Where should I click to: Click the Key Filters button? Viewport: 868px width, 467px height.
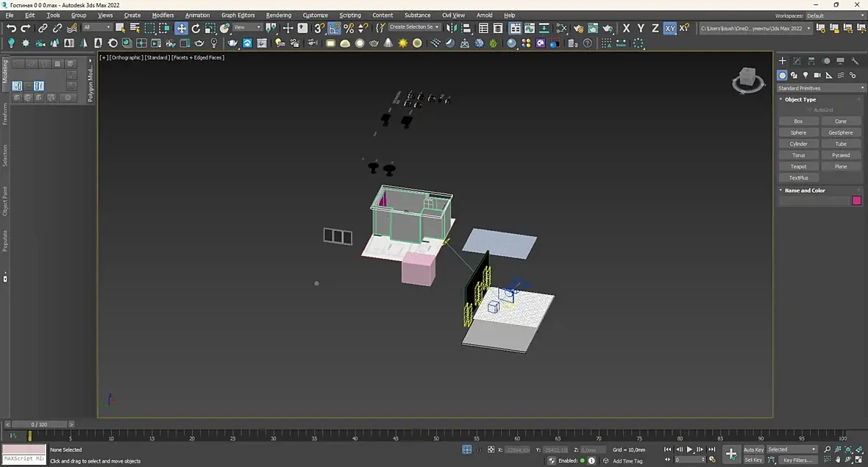click(x=797, y=460)
